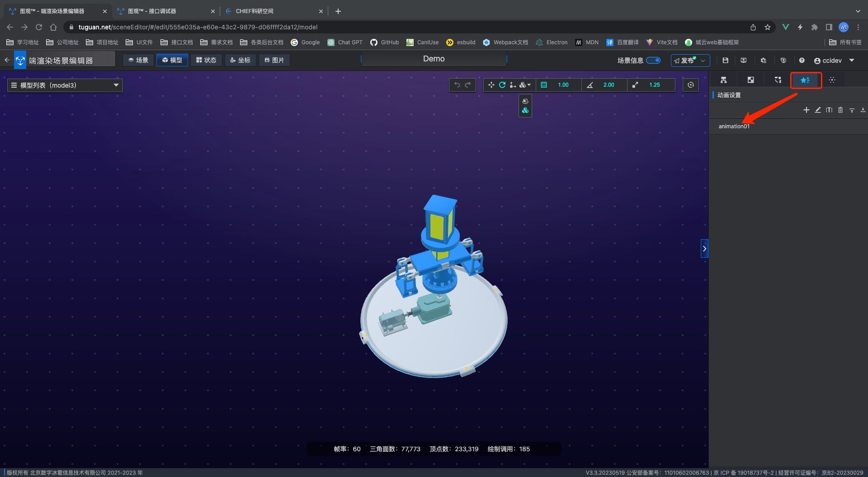The image size is (868, 477).
Task: Expand the 模型列表 (model3) dropdown
Action: click(x=65, y=85)
